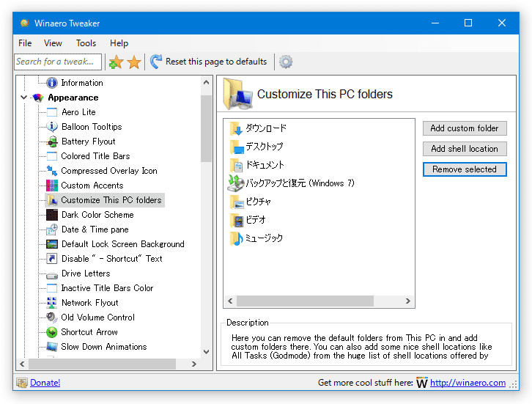The width and height of the screenshot is (532, 404).
Task: Click the Custom Accents icon
Action: coord(52,186)
